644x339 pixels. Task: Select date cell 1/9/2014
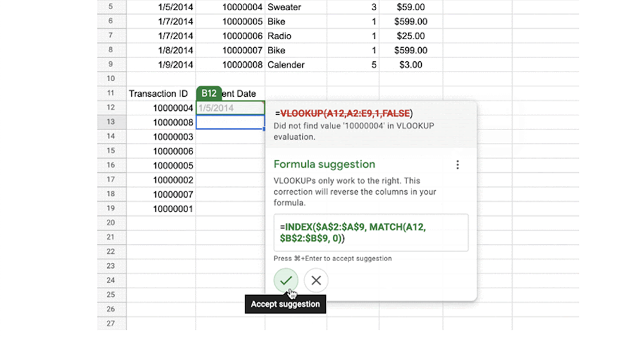click(161, 64)
